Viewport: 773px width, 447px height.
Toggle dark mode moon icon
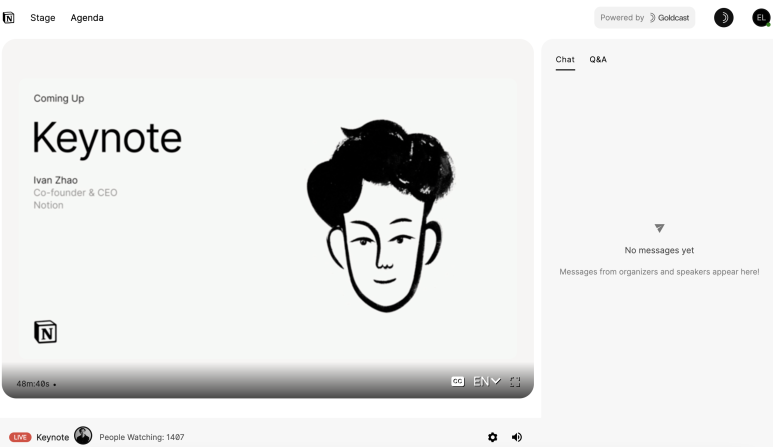pos(723,18)
